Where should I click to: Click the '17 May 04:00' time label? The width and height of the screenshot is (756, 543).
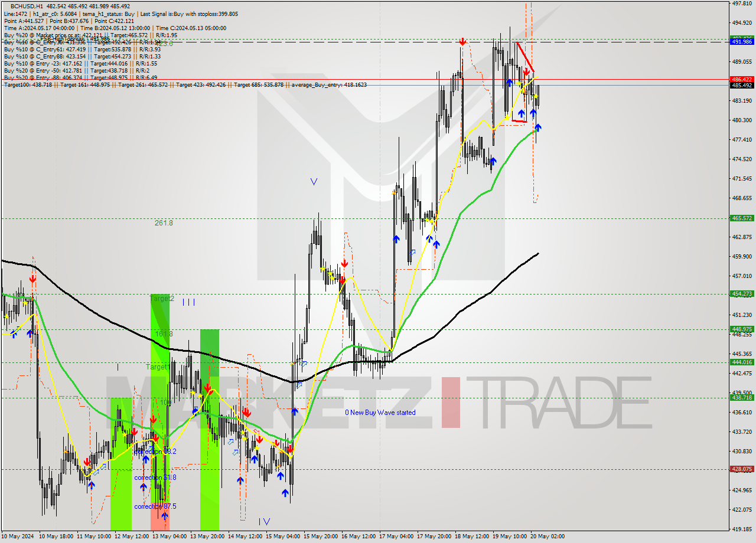397,537
